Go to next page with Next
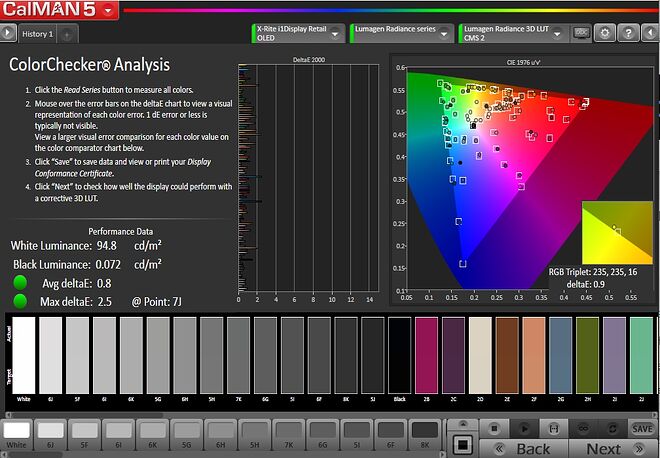 pos(613,449)
